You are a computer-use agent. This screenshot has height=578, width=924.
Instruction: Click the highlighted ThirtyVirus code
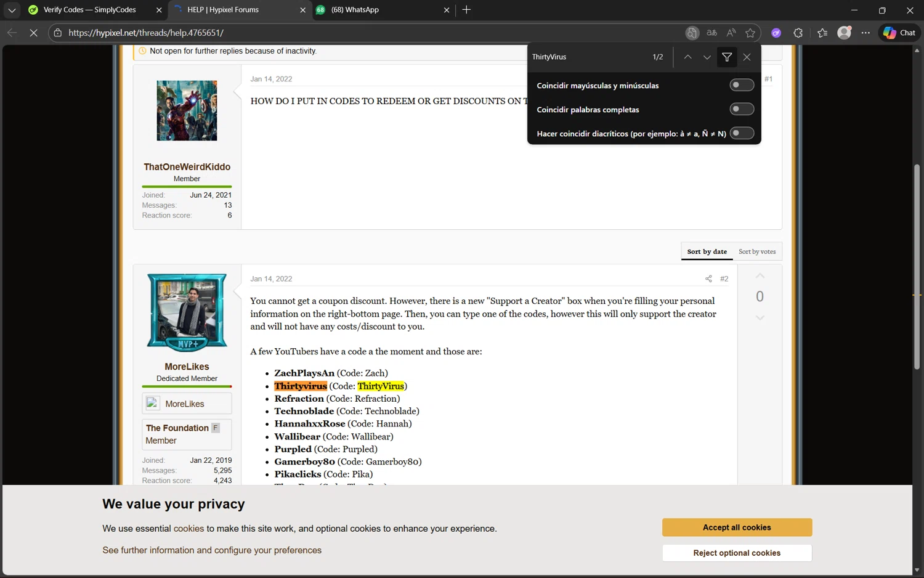(x=381, y=386)
